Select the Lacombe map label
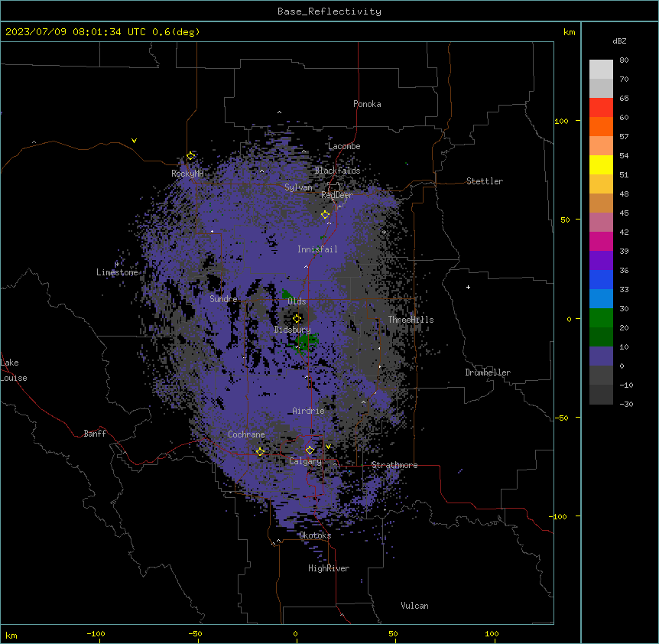The image size is (659, 644). tap(344, 146)
